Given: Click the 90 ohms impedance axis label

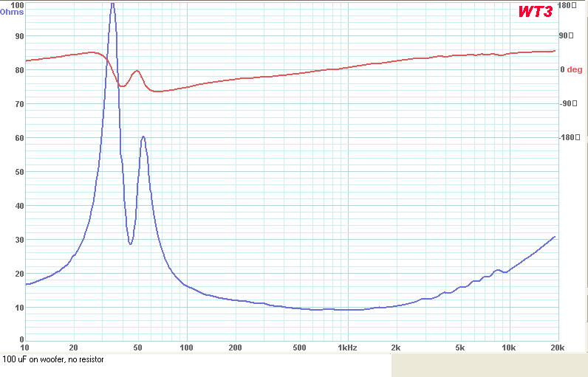Looking at the screenshot, I should [19, 36].
